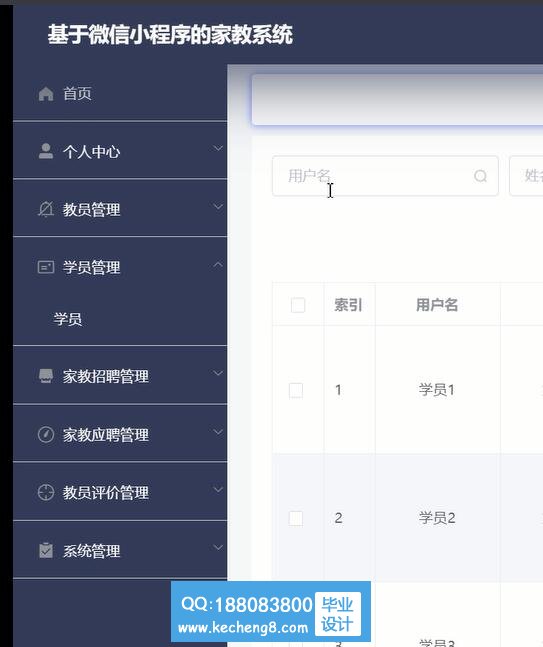Click the search icon in 用户名 field
543x647 pixels.
coord(480,176)
